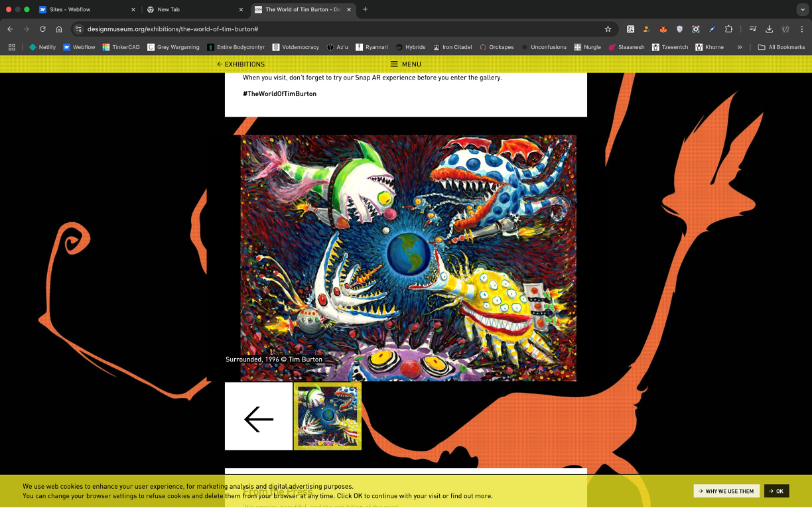Open the colorful camera lens extension
The width and height of the screenshot is (812, 508).
pos(695,29)
